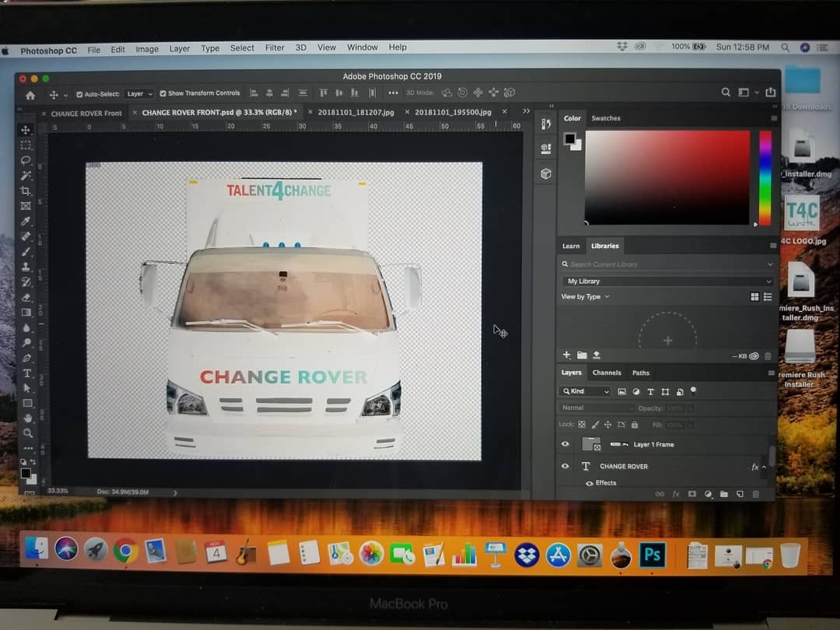Select the Eraser tool
The height and width of the screenshot is (630, 840).
point(26,297)
